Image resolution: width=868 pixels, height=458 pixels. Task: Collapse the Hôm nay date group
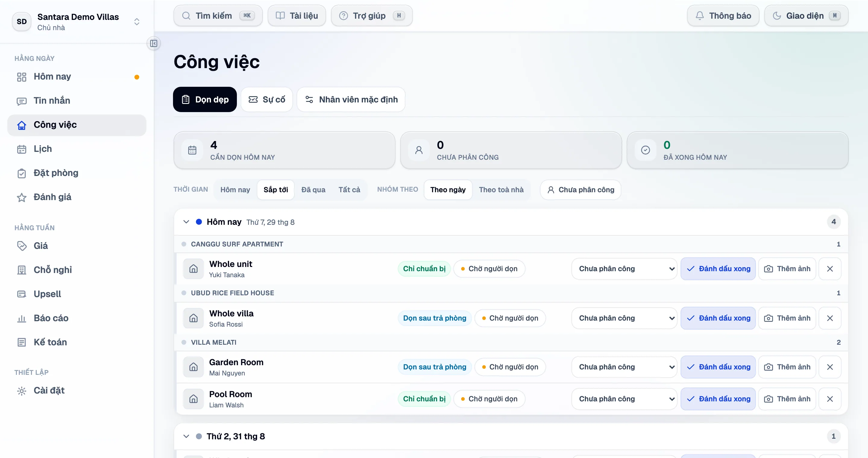point(186,222)
